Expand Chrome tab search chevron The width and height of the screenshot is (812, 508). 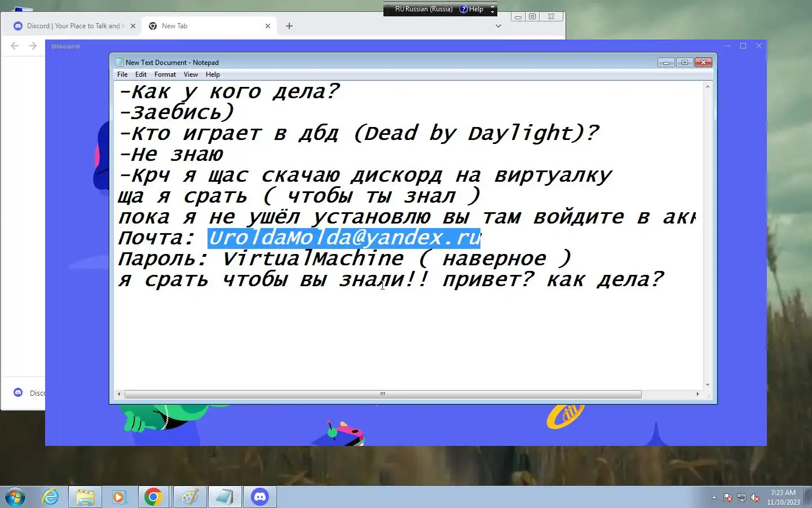coord(498,26)
